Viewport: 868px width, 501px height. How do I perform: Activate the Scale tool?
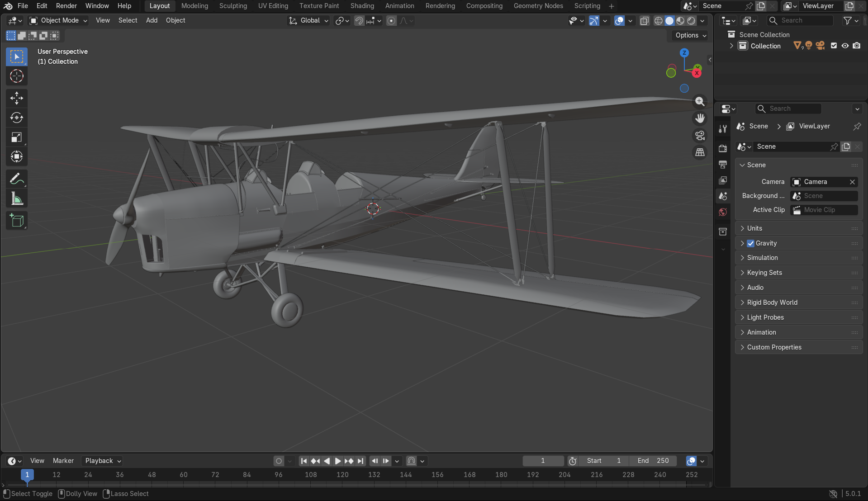(17, 137)
